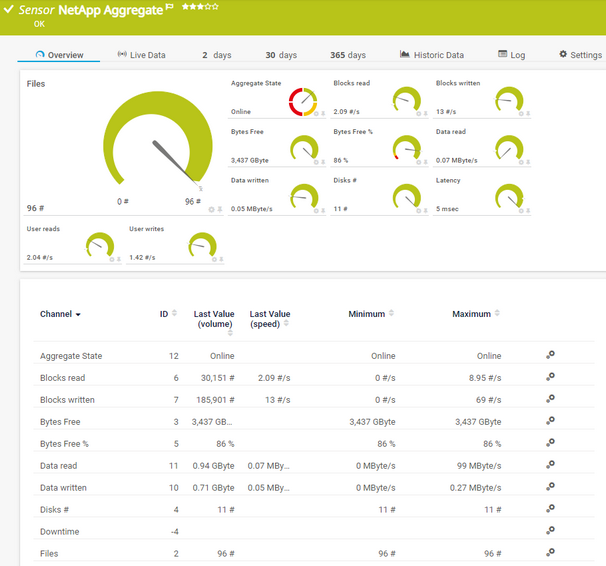Open the 30 days tab
The image size is (606, 566).
coord(281,55)
